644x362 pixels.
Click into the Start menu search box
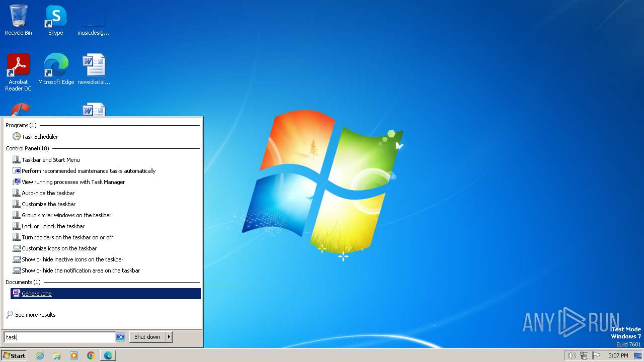[59, 337]
